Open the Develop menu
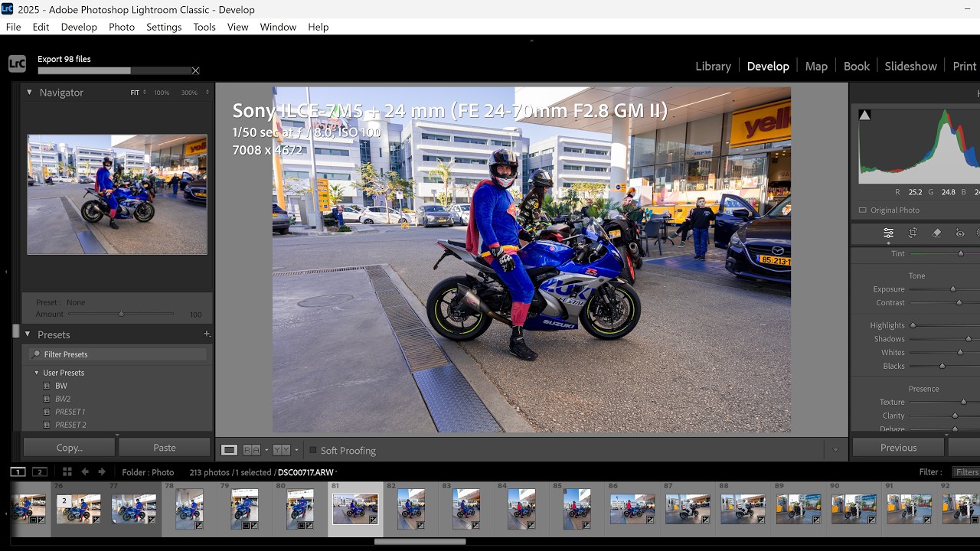This screenshot has width=980, height=551. pos(79,27)
